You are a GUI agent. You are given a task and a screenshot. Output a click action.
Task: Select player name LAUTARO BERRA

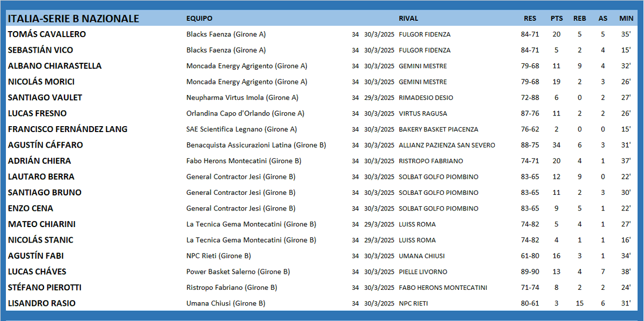pos(41,177)
